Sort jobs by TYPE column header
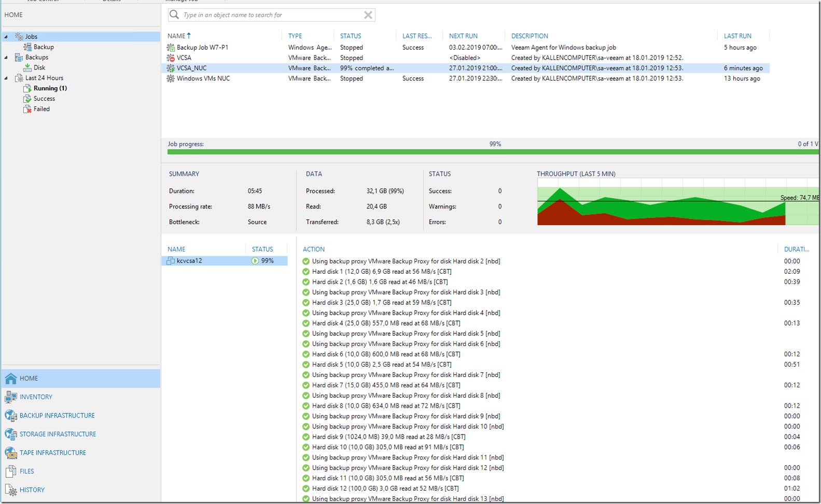 [295, 36]
